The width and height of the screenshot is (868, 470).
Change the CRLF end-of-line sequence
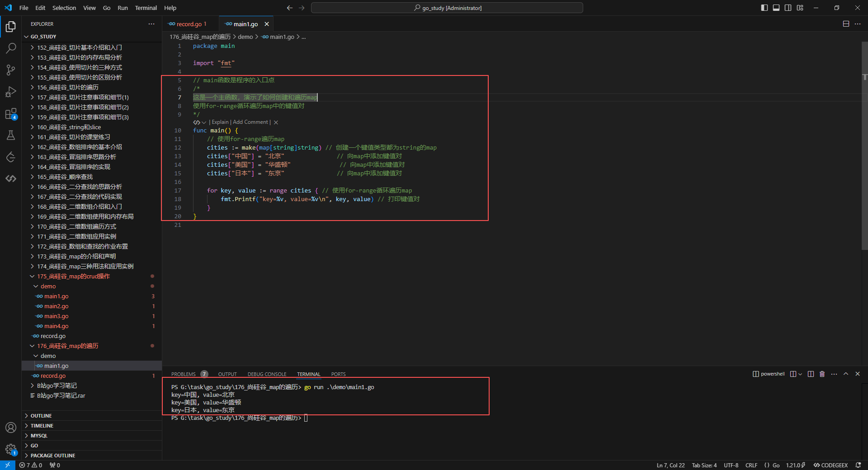[751, 465]
